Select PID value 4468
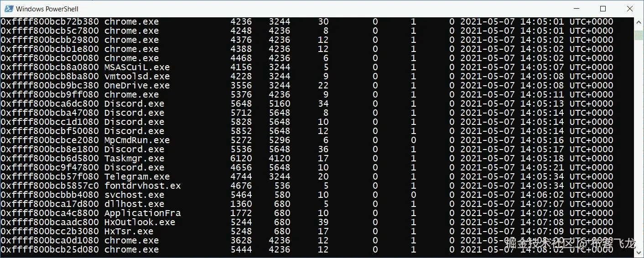Image resolution: width=644 pixels, height=258 pixels. pos(241,58)
